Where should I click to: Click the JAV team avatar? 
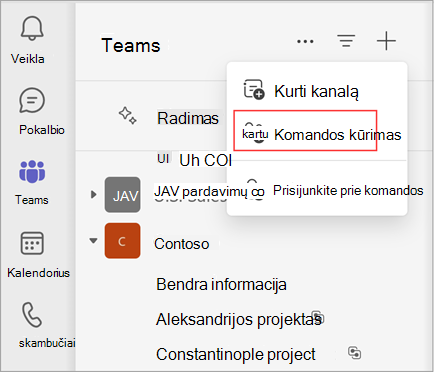click(122, 195)
